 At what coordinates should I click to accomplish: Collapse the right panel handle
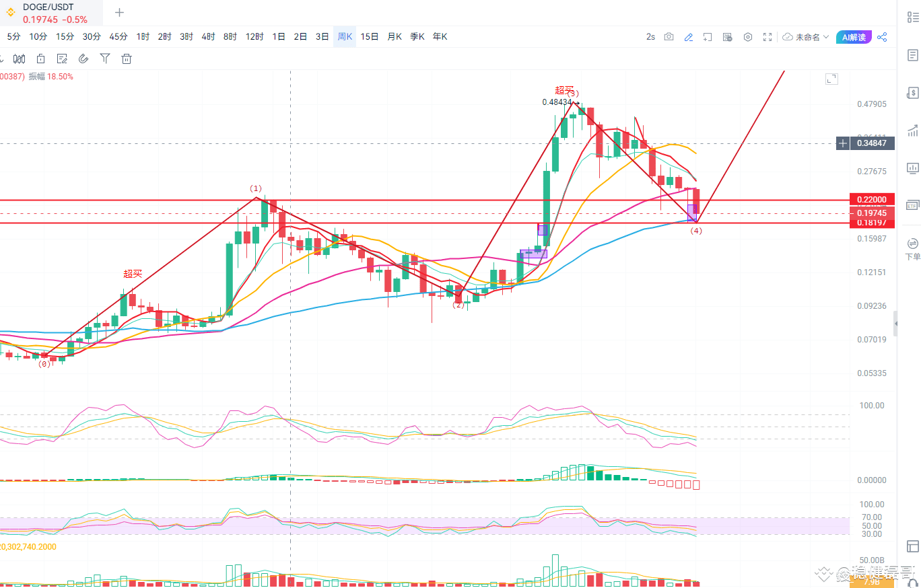(895, 325)
